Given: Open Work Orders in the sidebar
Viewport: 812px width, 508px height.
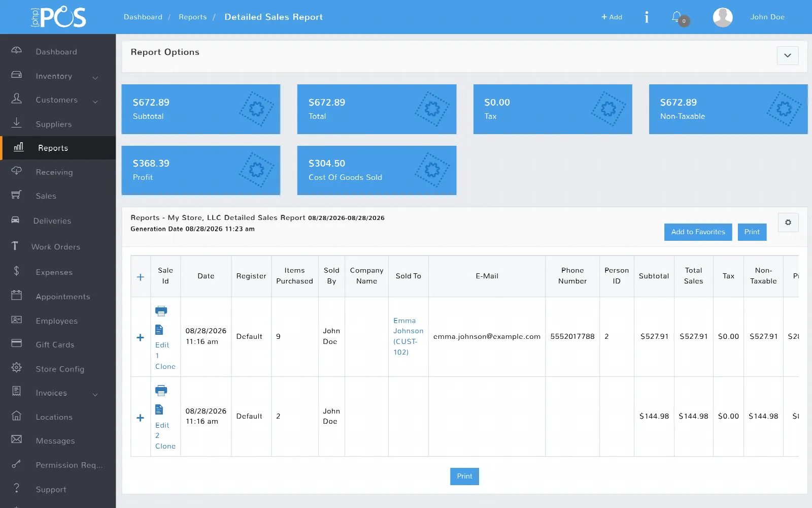Looking at the screenshot, I should coord(56,247).
